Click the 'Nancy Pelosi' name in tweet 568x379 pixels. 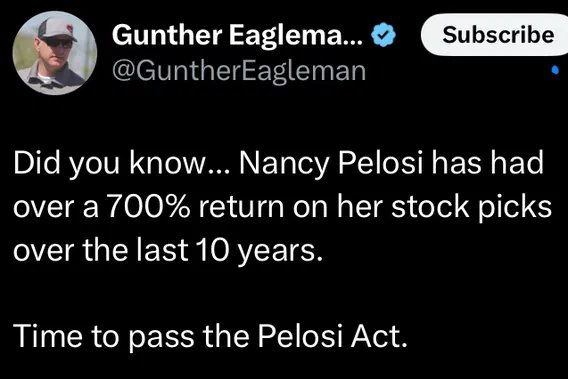point(331,163)
